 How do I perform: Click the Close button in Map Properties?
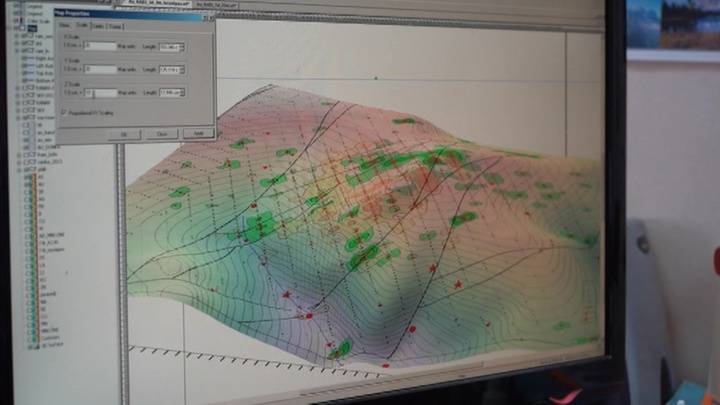(162, 134)
